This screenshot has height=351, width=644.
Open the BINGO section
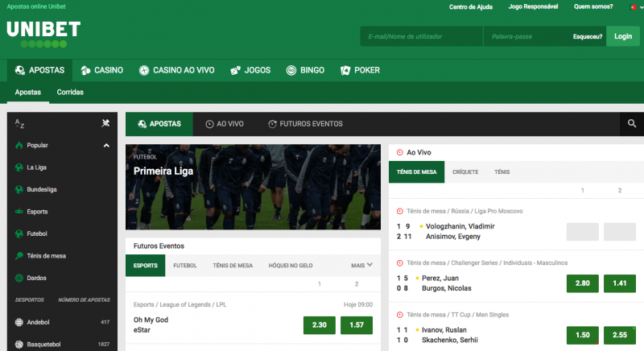point(305,70)
